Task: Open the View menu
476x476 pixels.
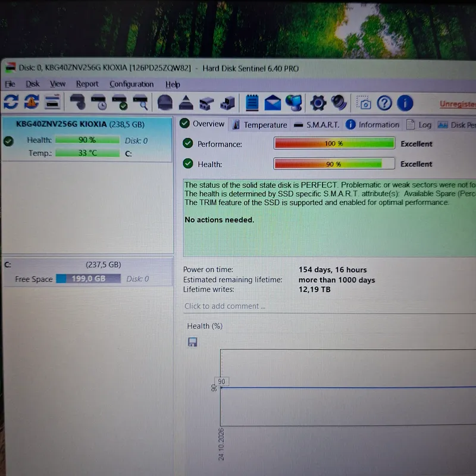Action: pyautogui.click(x=58, y=84)
